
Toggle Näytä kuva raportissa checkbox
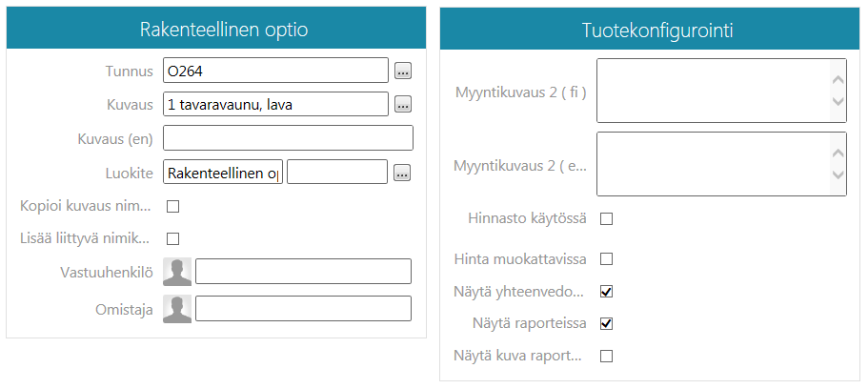pyautogui.click(x=606, y=357)
